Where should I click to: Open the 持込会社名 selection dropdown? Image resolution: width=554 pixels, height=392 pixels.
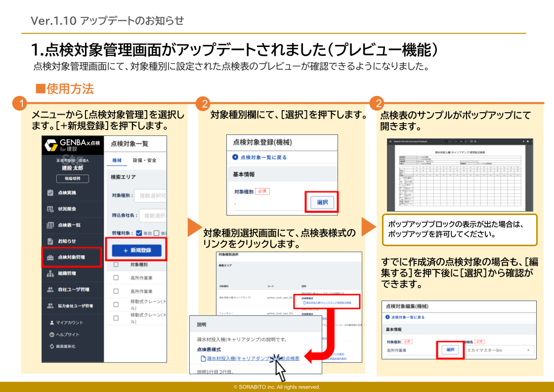pyautogui.click(x=154, y=215)
